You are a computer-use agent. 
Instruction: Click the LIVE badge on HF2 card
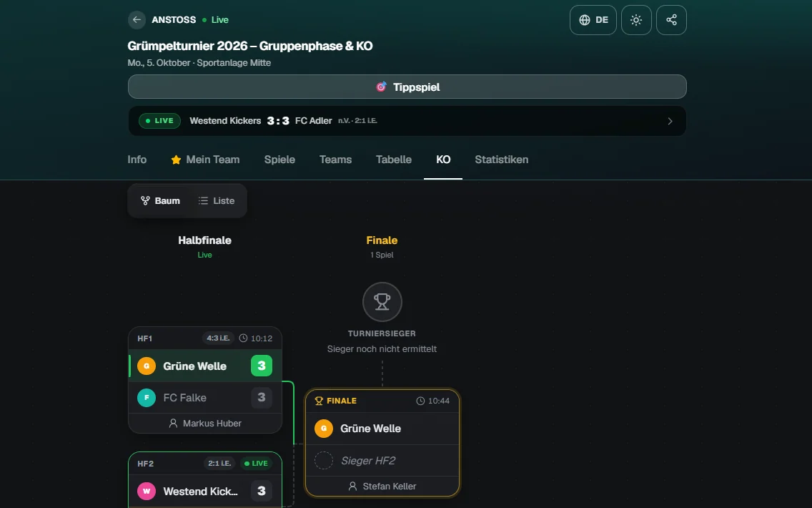click(257, 464)
